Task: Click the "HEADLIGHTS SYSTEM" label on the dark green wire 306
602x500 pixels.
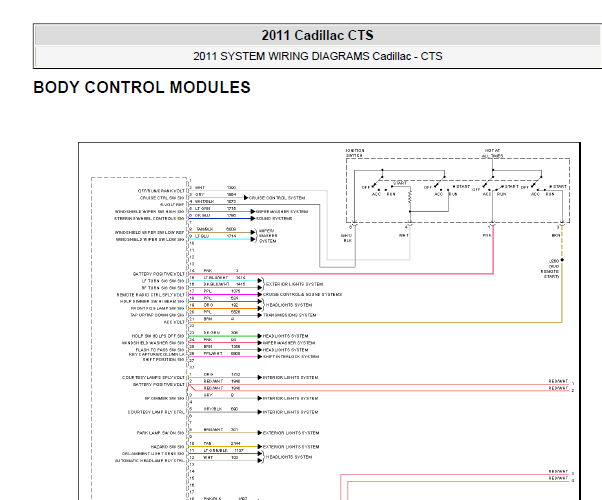Action: click(285, 336)
